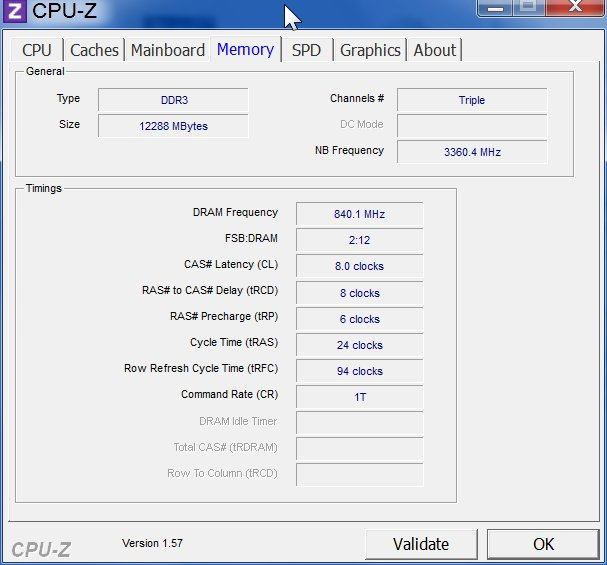607x565 pixels.
Task: Click the empty DRAM Idle Timer field
Action: (359, 423)
